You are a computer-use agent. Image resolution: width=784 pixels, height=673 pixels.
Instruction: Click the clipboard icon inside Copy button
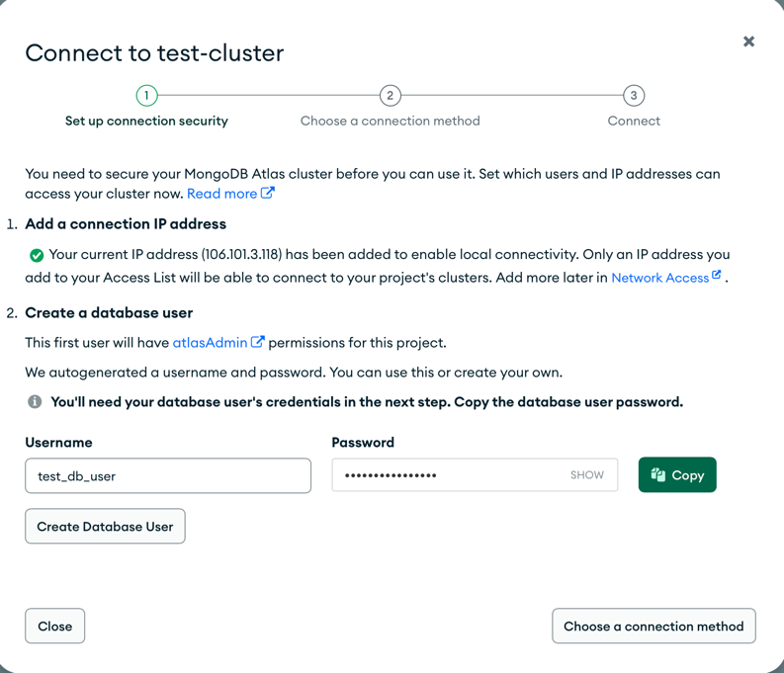tap(658, 474)
